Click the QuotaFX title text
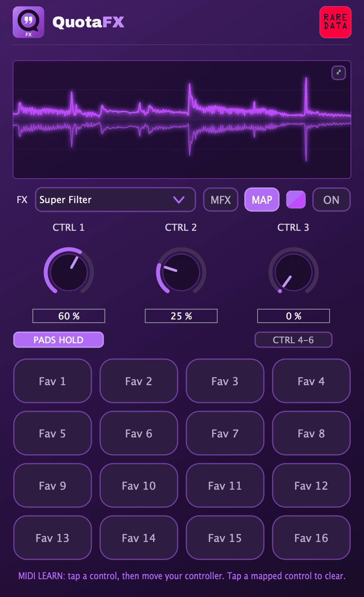Image resolution: width=364 pixels, height=597 pixels. point(88,22)
